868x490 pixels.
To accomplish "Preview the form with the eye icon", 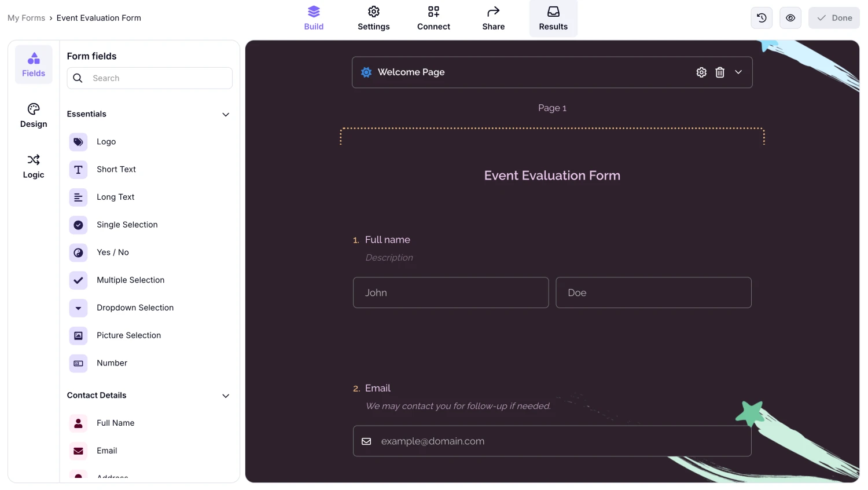I will [x=790, y=17].
